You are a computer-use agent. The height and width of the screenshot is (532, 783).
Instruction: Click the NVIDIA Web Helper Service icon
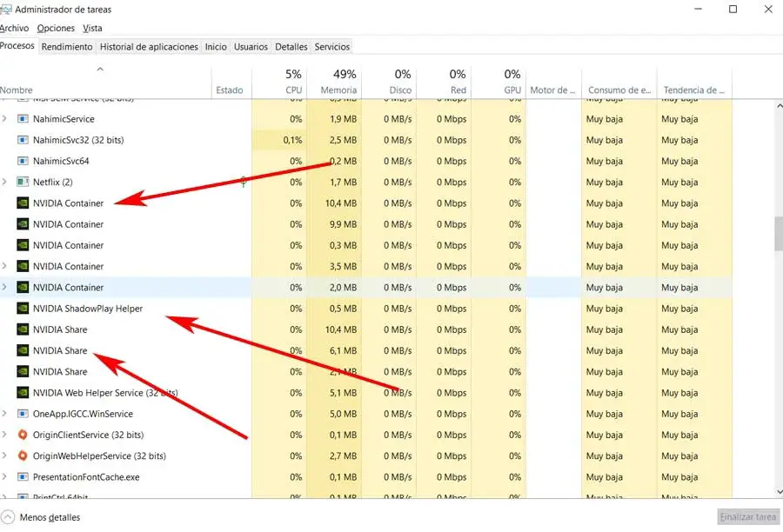tap(23, 393)
